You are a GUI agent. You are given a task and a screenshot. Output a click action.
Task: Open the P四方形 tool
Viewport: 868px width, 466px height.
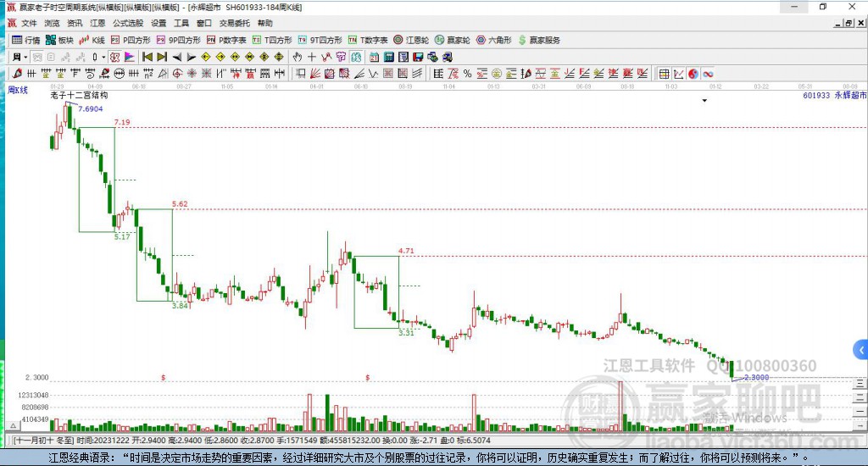pyautogui.click(x=131, y=40)
